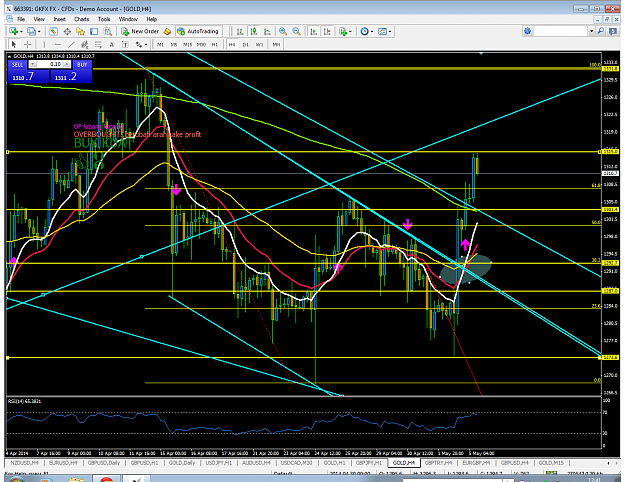Open the View menu
625x482 pixels.
[39, 19]
